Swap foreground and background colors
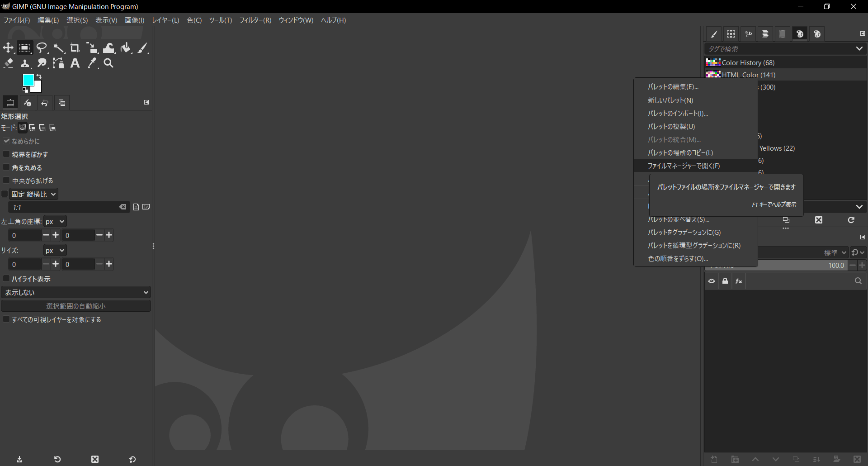The height and width of the screenshot is (466, 868). pos(39,76)
